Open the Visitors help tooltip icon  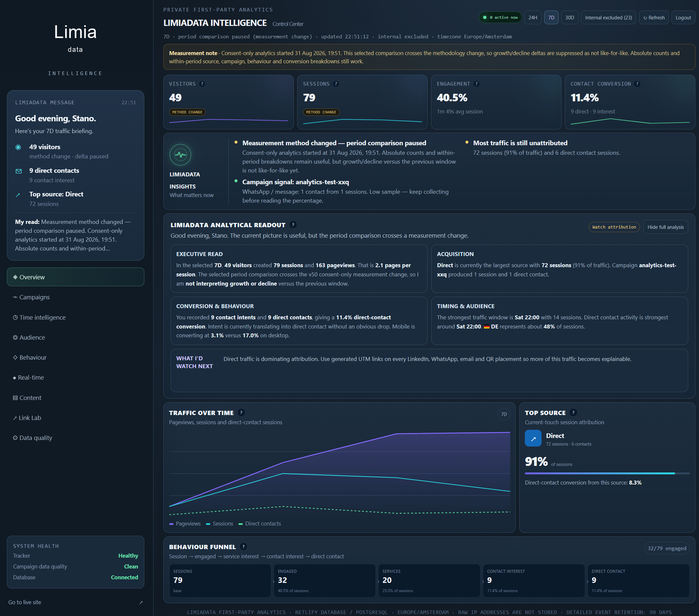point(202,84)
